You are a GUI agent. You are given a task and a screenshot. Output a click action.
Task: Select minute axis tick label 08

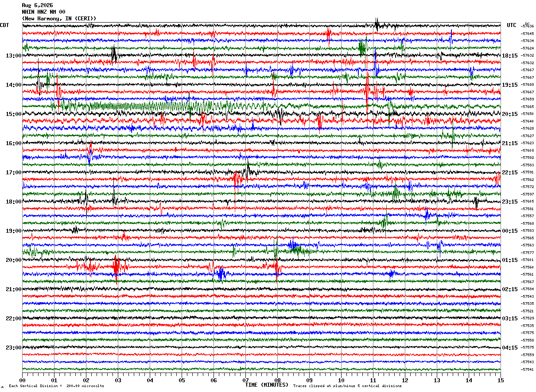pos(277,380)
